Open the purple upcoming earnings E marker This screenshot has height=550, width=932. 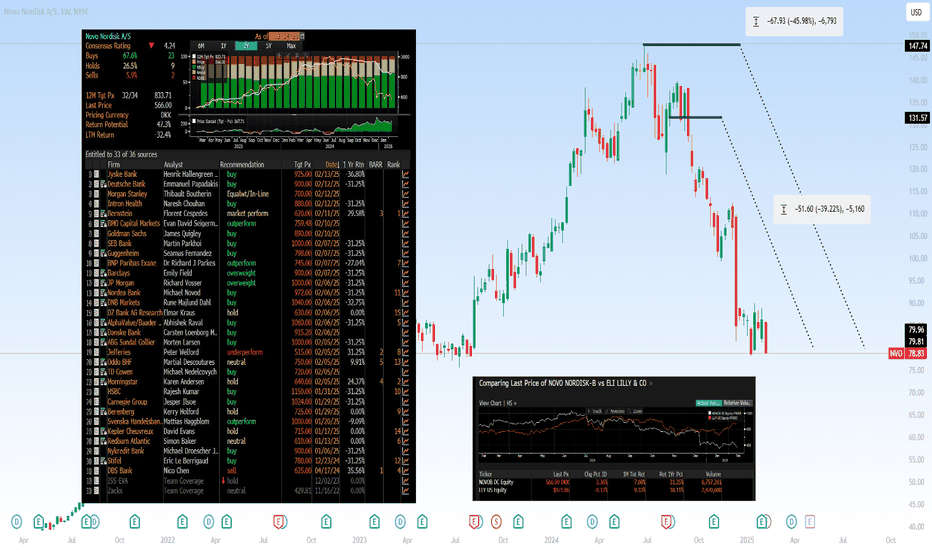click(810, 522)
